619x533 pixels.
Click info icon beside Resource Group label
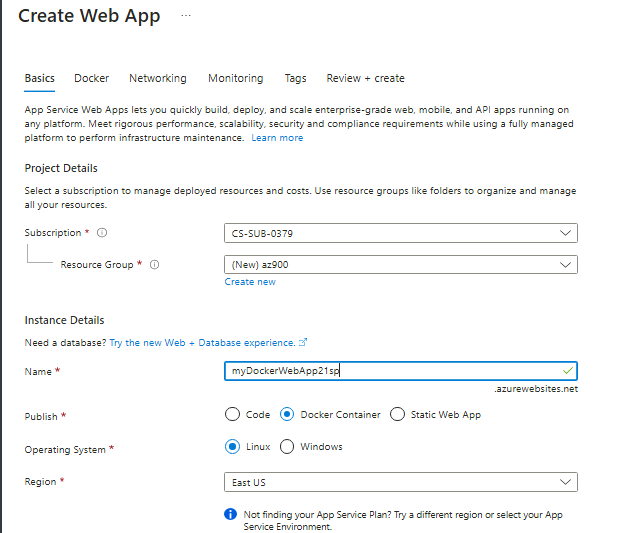coord(154,265)
